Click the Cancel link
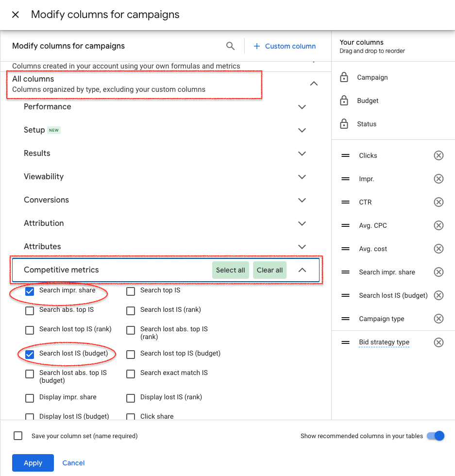The image size is (455, 476). pos(73,463)
